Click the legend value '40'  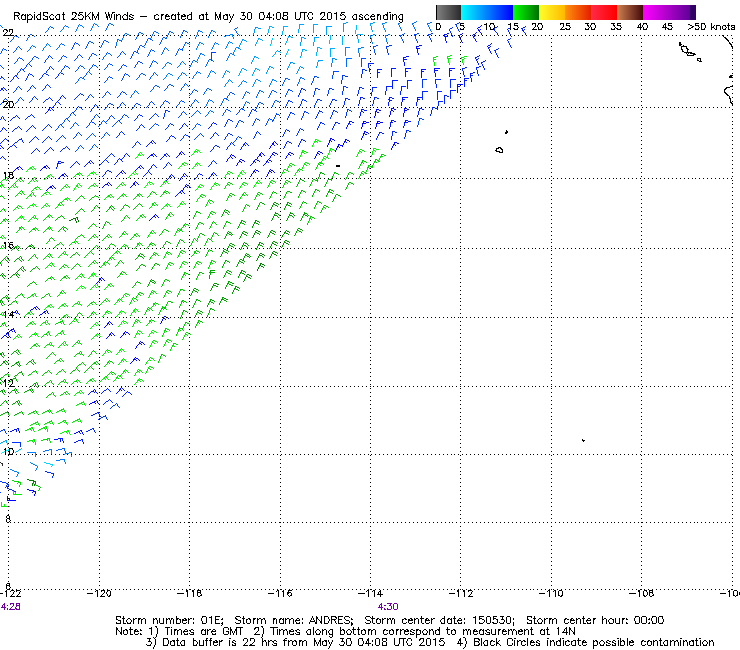point(642,27)
